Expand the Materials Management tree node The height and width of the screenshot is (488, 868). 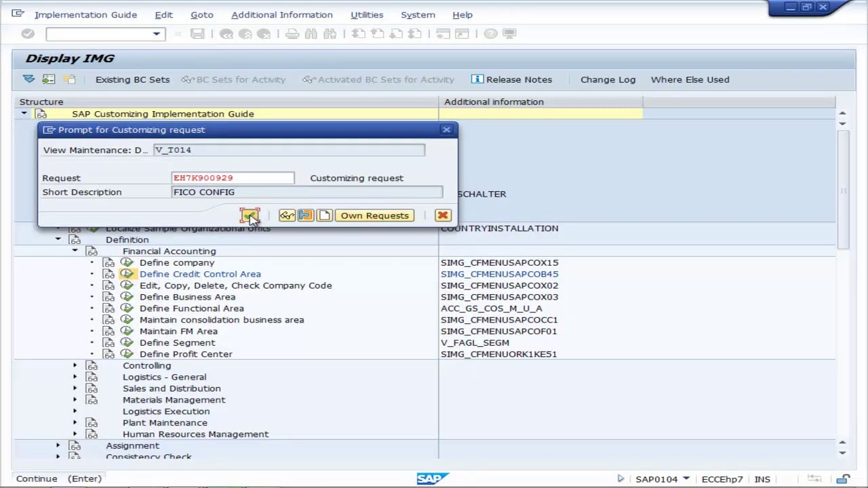click(75, 400)
